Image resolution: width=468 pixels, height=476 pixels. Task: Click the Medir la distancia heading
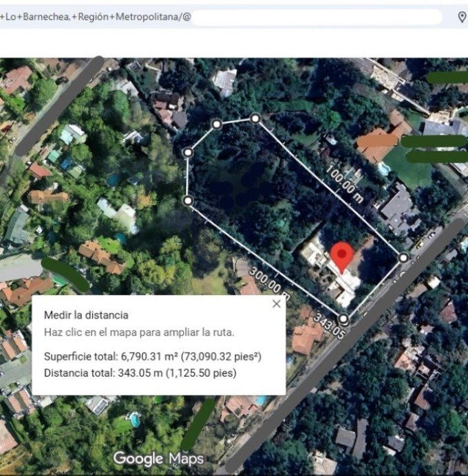point(86,315)
